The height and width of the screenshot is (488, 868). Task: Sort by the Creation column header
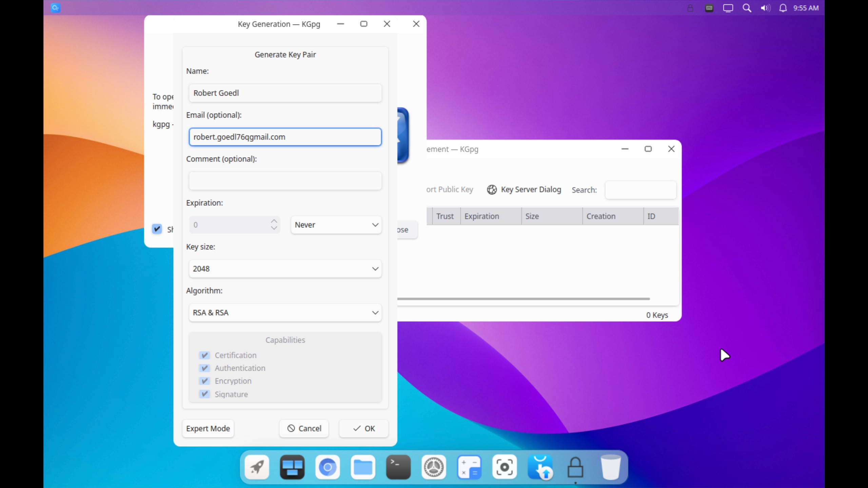point(613,216)
